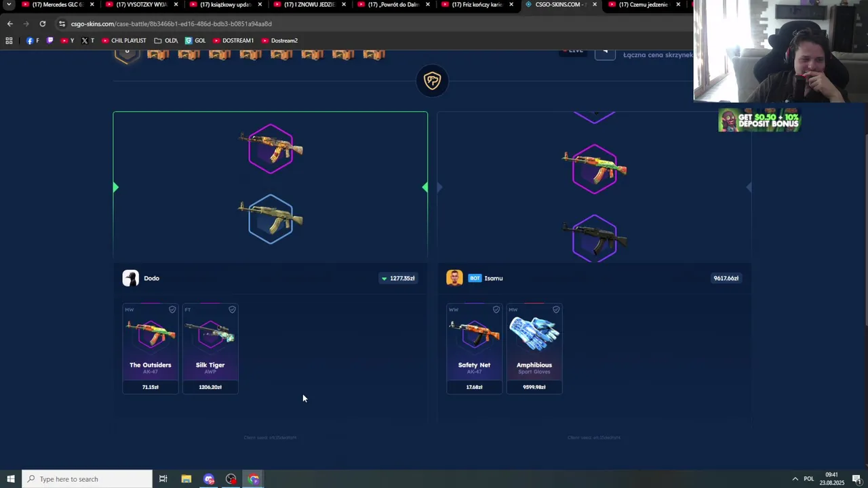Open The Outsiders AK-47 item card
This screenshot has height=488, width=868.
pos(151,348)
